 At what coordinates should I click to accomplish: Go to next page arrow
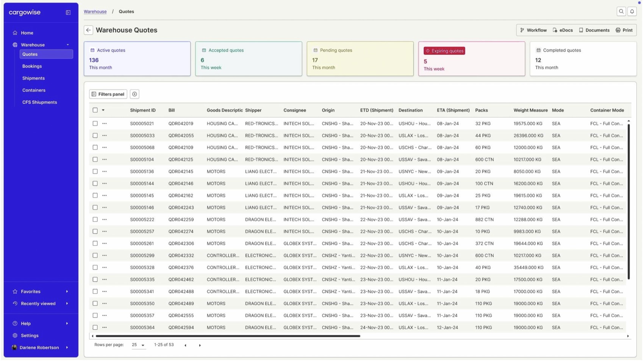(200, 345)
